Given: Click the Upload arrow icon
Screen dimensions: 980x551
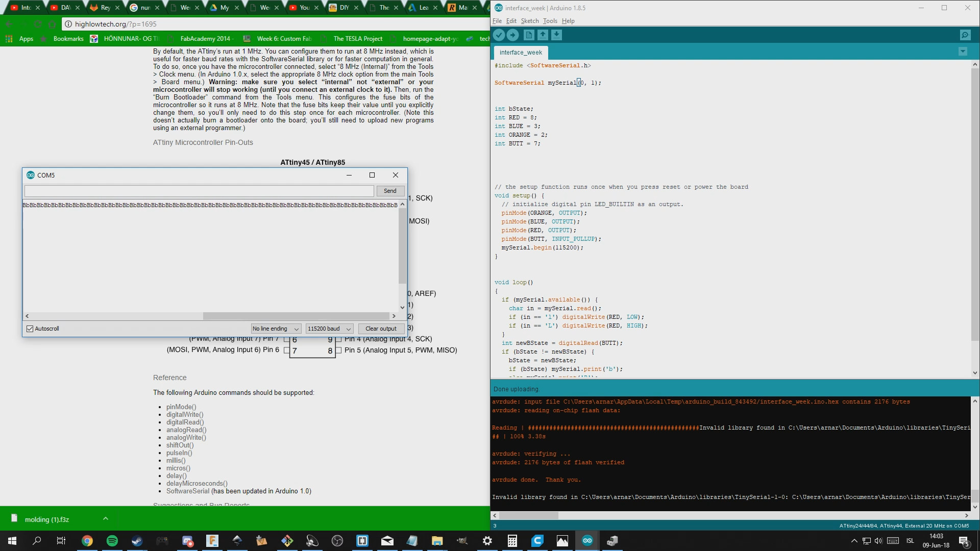Looking at the screenshot, I should pyautogui.click(x=512, y=35).
